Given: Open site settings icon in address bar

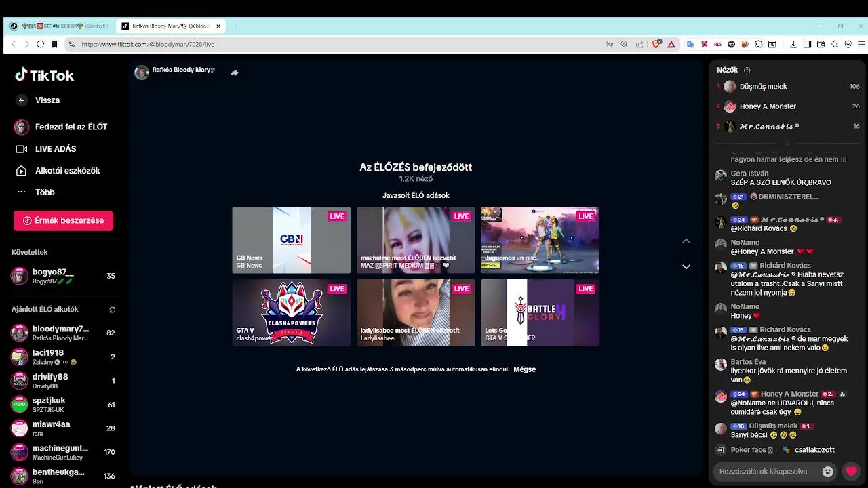Looking at the screenshot, I should coord(71,44).
